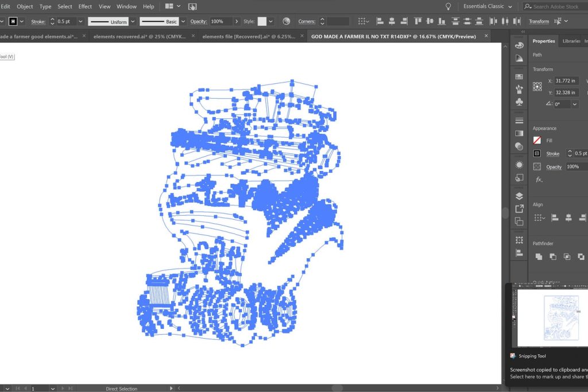This screenshot has width=588, height=392.
Task: Open the Gradient panel icon
Action: pos(519,133)
